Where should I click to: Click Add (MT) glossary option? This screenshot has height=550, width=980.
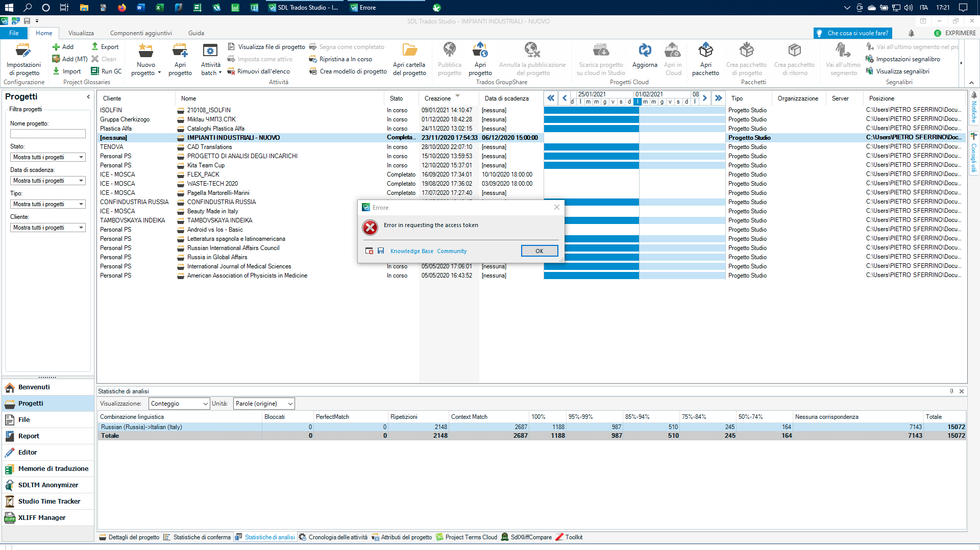[70, 59]
